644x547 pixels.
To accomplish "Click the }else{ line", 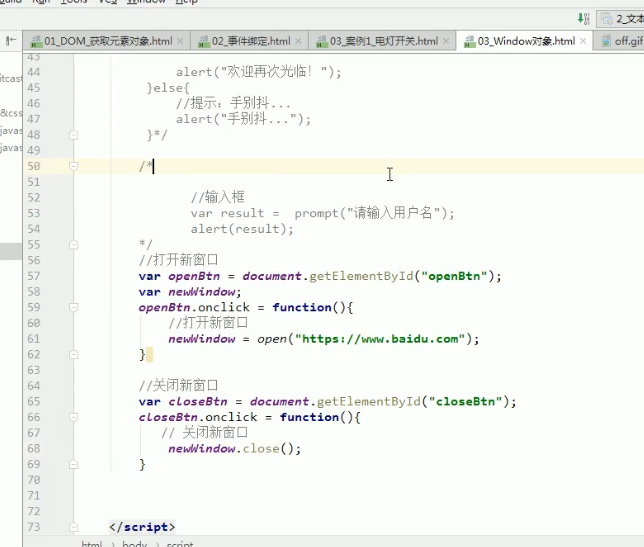I will 168,88.
